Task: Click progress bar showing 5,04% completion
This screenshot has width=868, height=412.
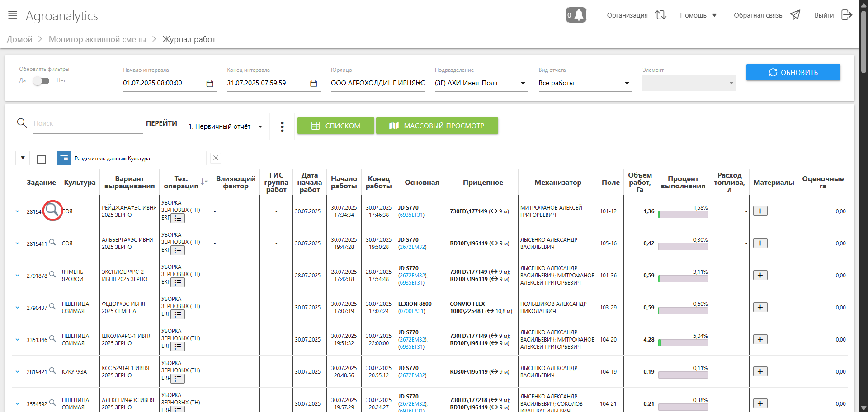Action: [683, 343]
